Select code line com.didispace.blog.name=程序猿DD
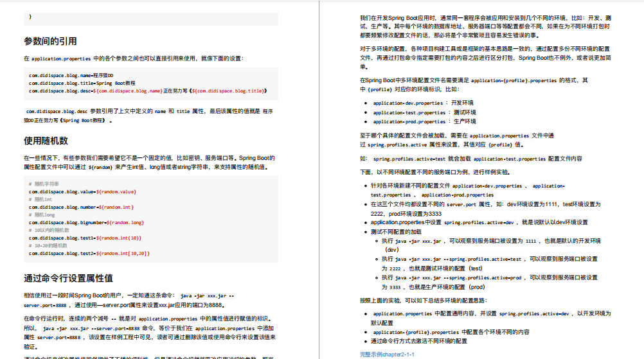 (71, 76)
